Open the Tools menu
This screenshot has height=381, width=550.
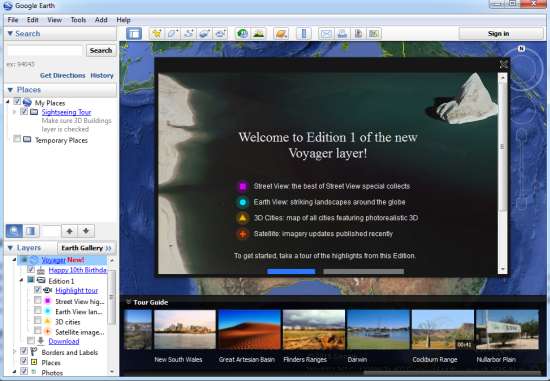[78, 20]
